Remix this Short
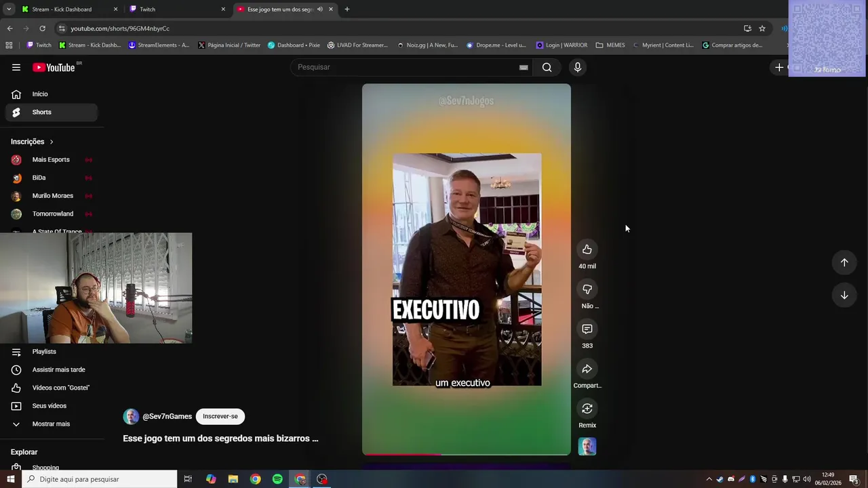 point(587,409)
